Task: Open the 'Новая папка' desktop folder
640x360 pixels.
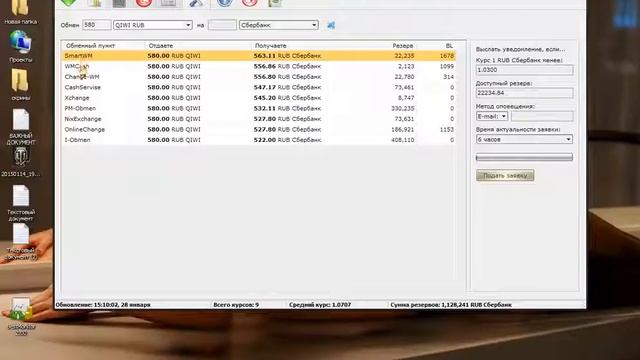Action: (20, 12)
